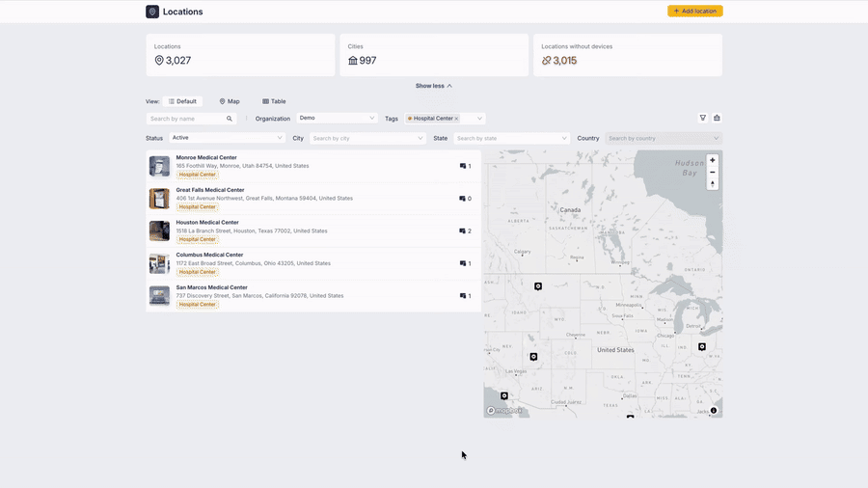Click the Houston address on La Branch Street
Image resolution: width=868 pixels, height=488 pixels.
click(x=252, y=231)
